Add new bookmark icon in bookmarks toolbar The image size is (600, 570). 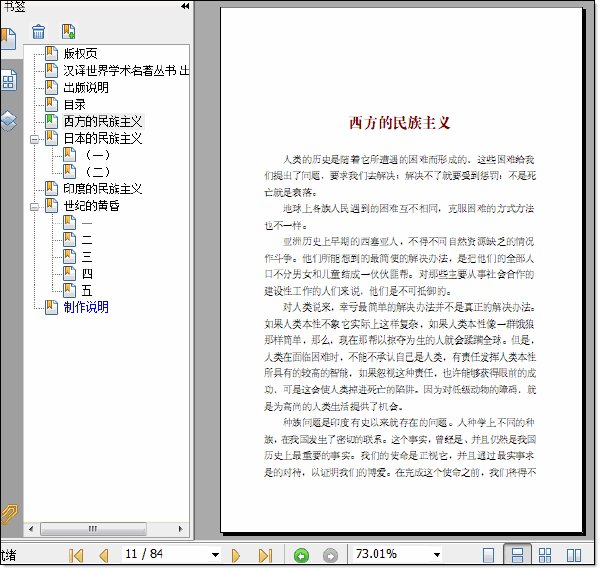click(x=68, y=31)
